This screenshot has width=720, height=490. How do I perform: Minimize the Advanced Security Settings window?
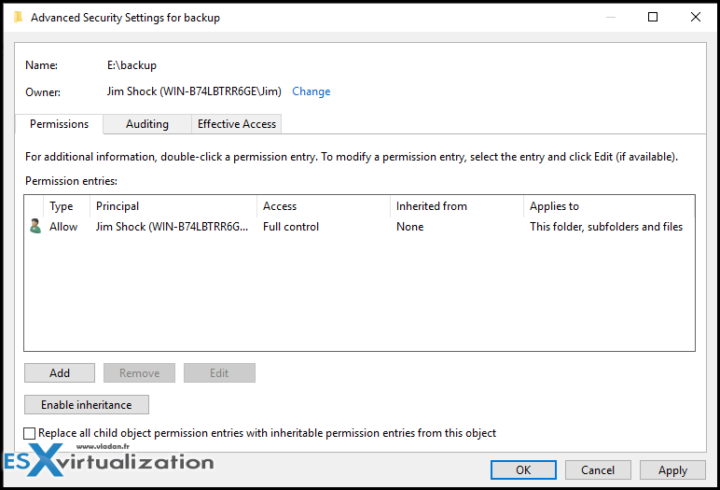[609, 17]
